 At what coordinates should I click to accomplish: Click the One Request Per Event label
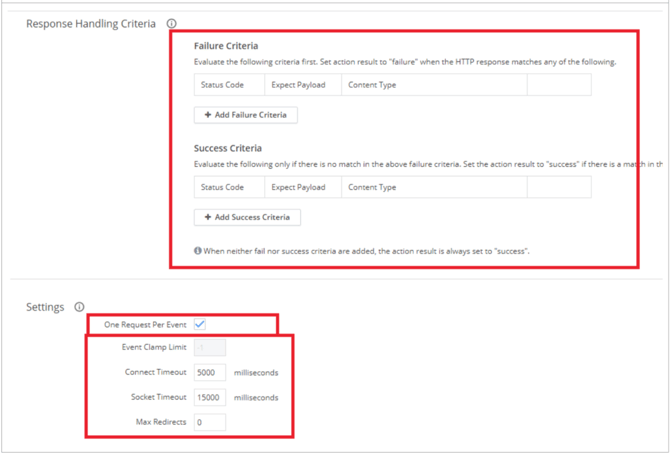[x=145, y=325]
